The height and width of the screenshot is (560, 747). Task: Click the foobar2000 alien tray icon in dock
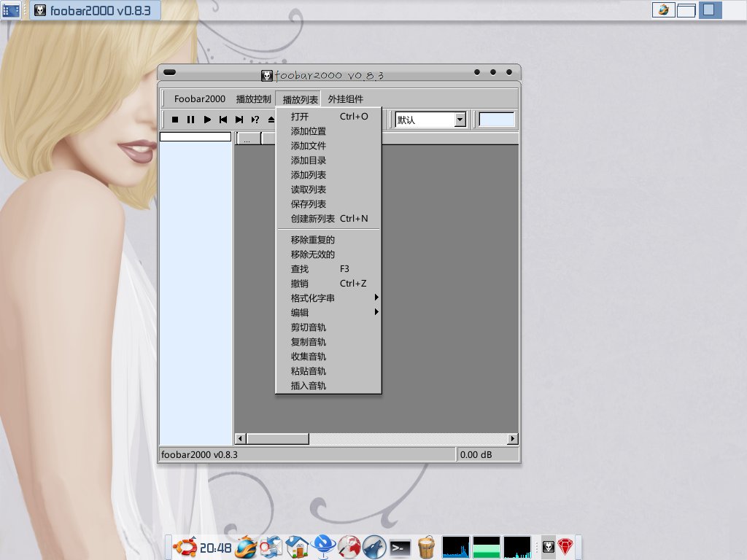tap(549, 547)
